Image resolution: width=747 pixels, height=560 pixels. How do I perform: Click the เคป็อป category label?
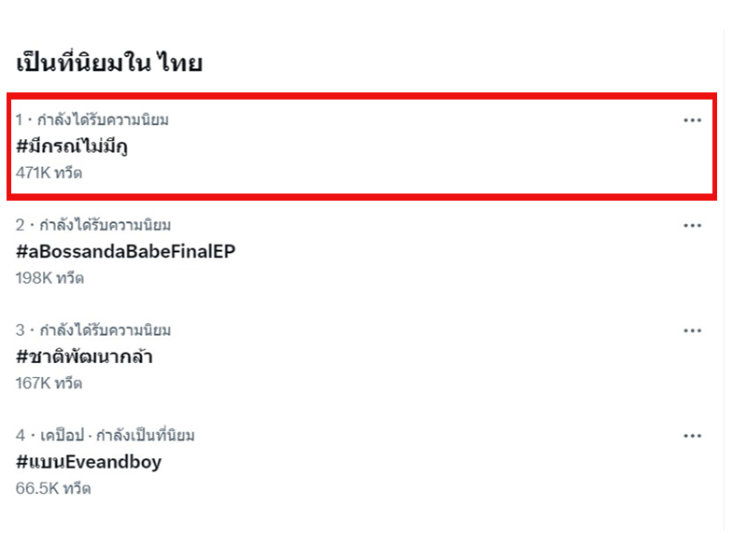pyautogui.click(x=60, y=436)
